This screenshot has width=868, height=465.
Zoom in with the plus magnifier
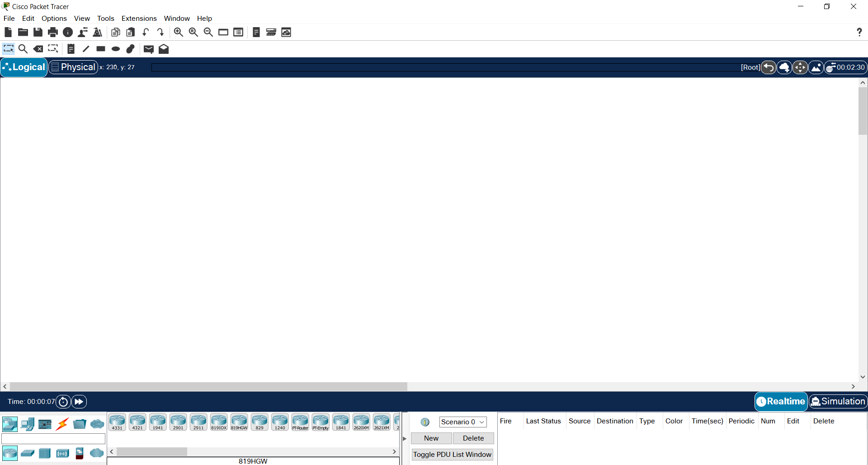(179, 32)
